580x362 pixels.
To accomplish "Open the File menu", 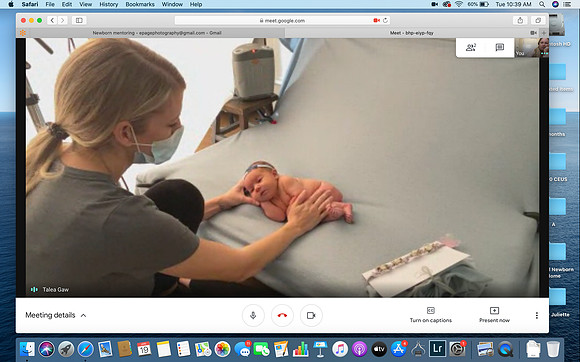I will point(50,4).
